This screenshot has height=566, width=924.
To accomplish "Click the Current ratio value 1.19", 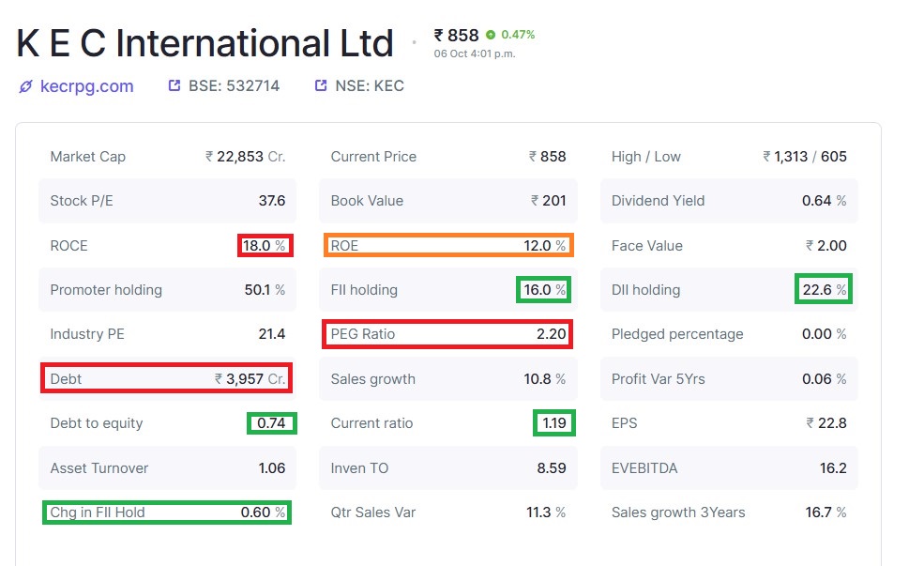I will (553, 423).
